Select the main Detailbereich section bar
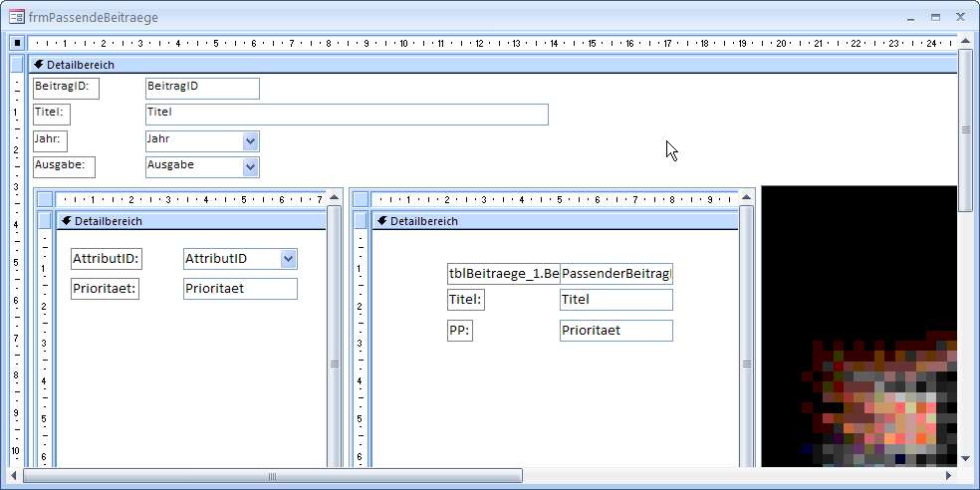 coord(398,64)
